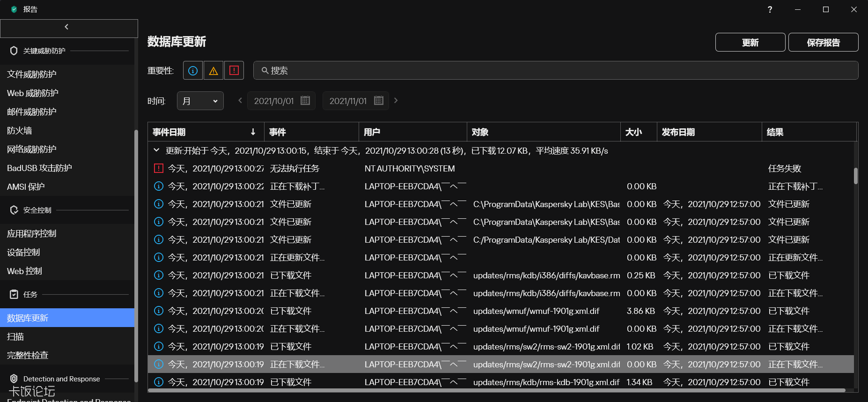
Task: Click the table vertical scrollbar thumb
Action: tap(856, 176)
